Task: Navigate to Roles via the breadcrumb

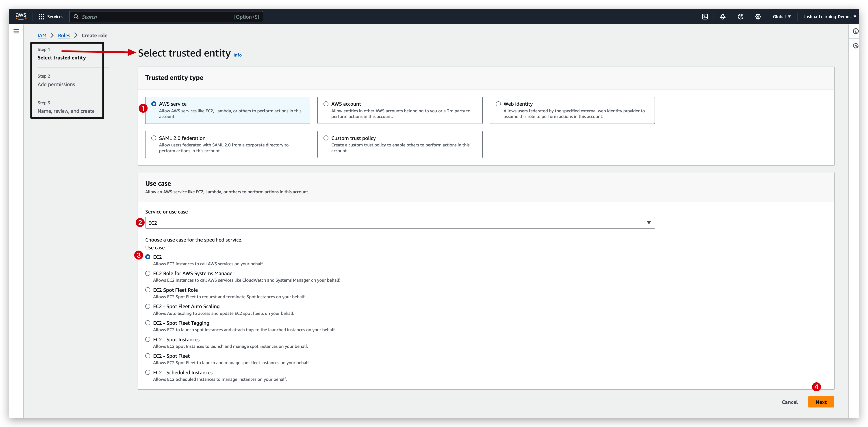Action: [x=64, y=35]
